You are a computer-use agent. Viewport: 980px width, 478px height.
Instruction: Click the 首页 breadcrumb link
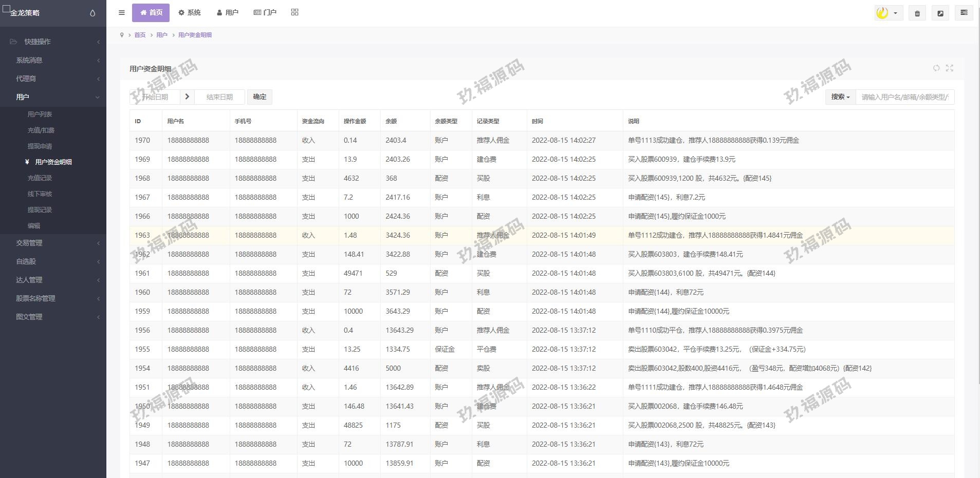click(140, 35)
